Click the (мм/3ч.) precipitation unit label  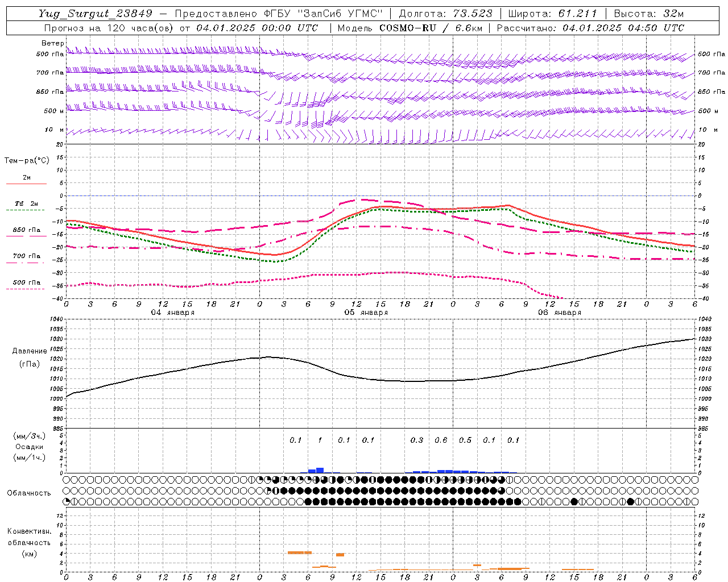tap(30, 436)
